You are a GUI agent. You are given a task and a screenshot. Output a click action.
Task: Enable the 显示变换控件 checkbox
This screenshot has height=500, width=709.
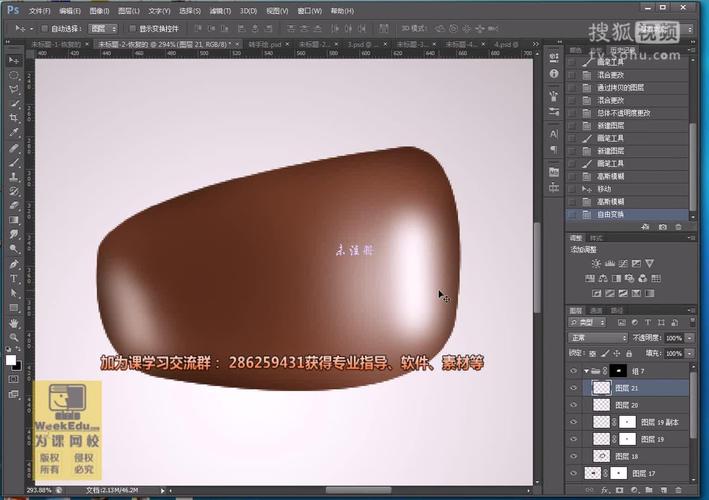(x=133, y=29)
